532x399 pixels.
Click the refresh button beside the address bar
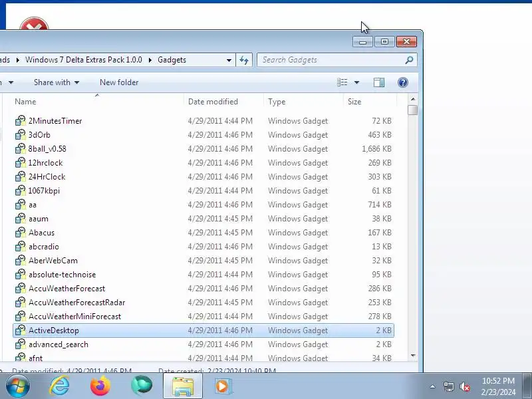(244, 60)
